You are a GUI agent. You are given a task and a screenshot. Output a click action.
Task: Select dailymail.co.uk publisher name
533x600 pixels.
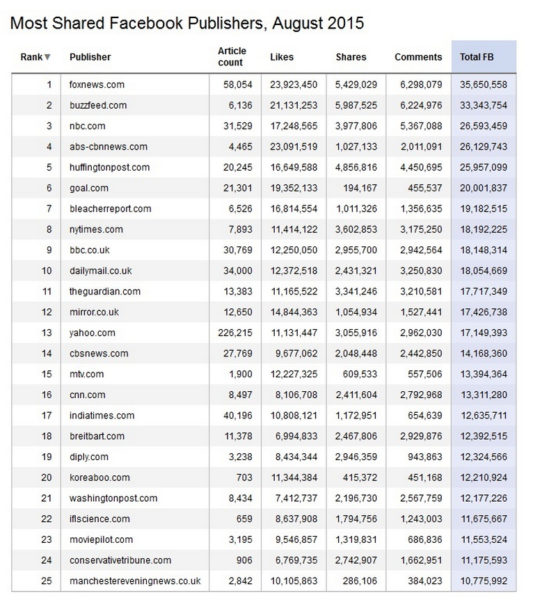[x=101, y=271]
